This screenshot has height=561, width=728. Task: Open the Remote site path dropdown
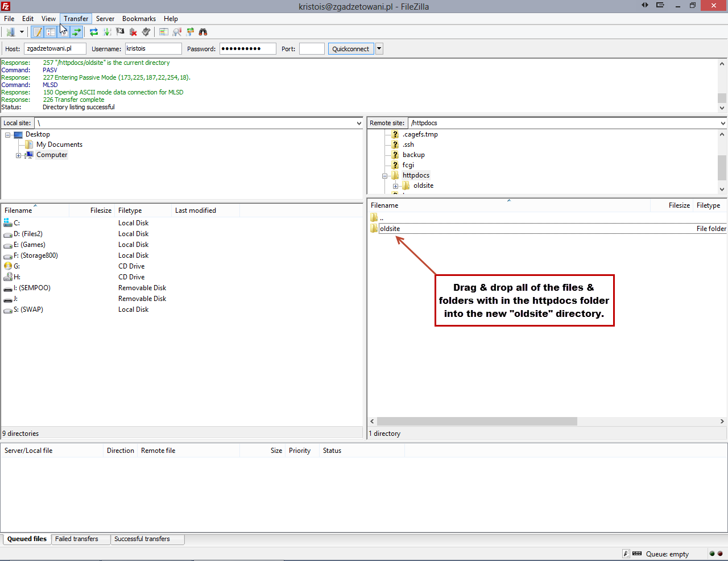(x=723, y=123)
